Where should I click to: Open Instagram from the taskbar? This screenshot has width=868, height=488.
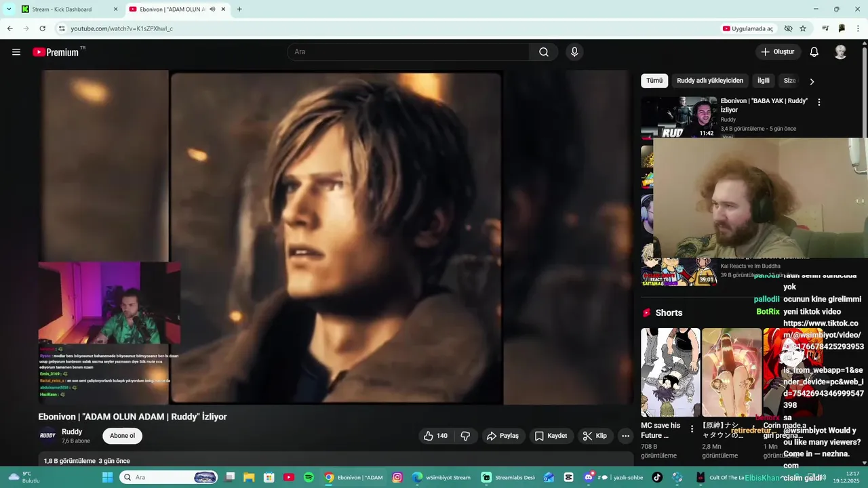(x=397, y=477)
